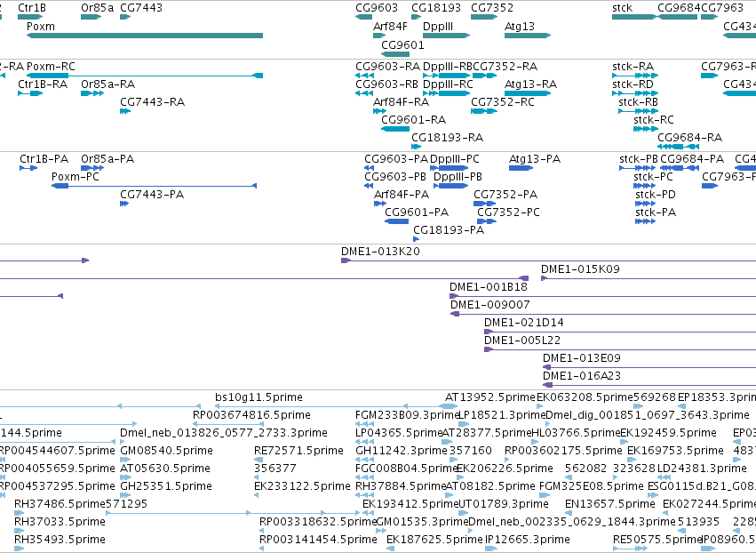Open the Arf84F-PA protein label

pyautogui.click(x=402, y=195)
